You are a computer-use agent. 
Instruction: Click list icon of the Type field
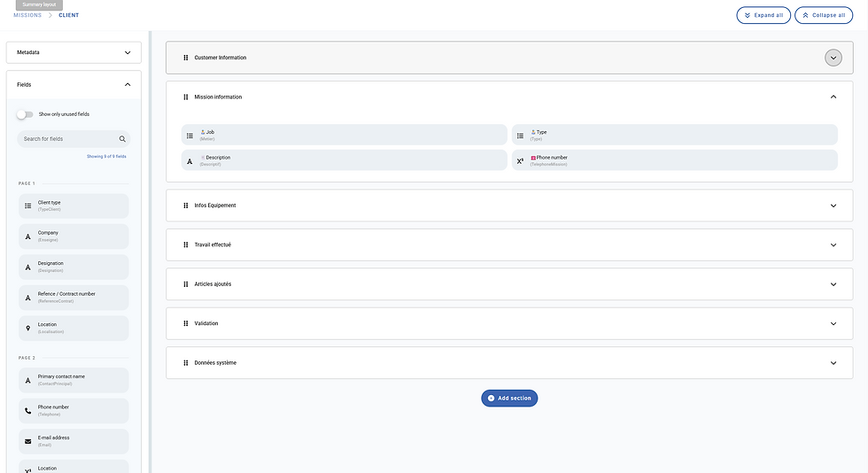click(x=521, y=136)
